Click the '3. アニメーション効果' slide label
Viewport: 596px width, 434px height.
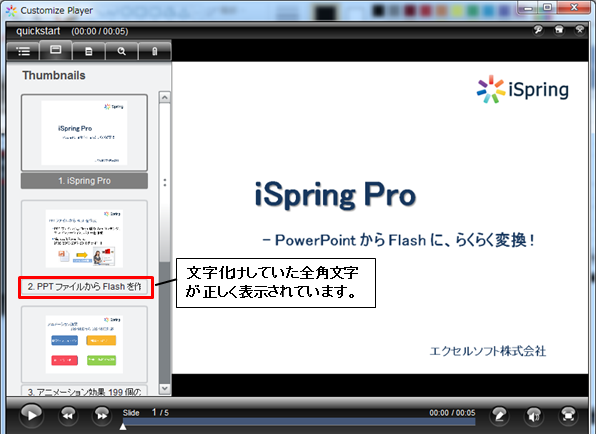tap(84, 391)
